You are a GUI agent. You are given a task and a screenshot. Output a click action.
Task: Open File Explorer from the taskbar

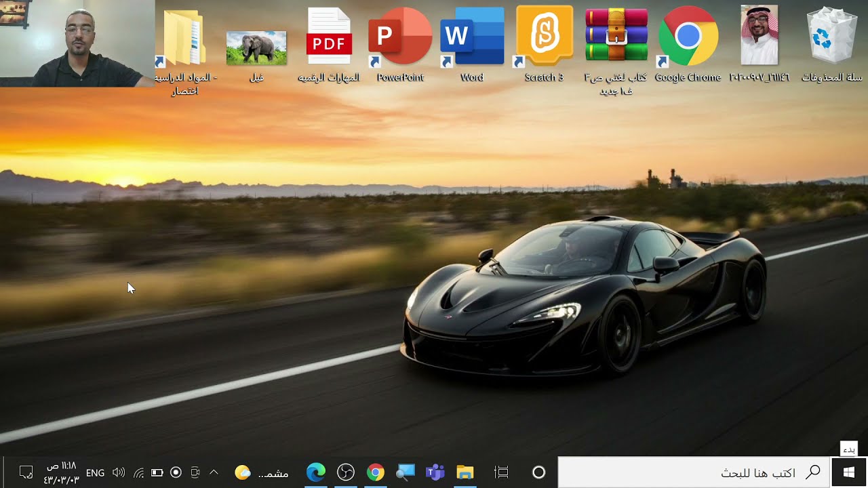point(465,472)
